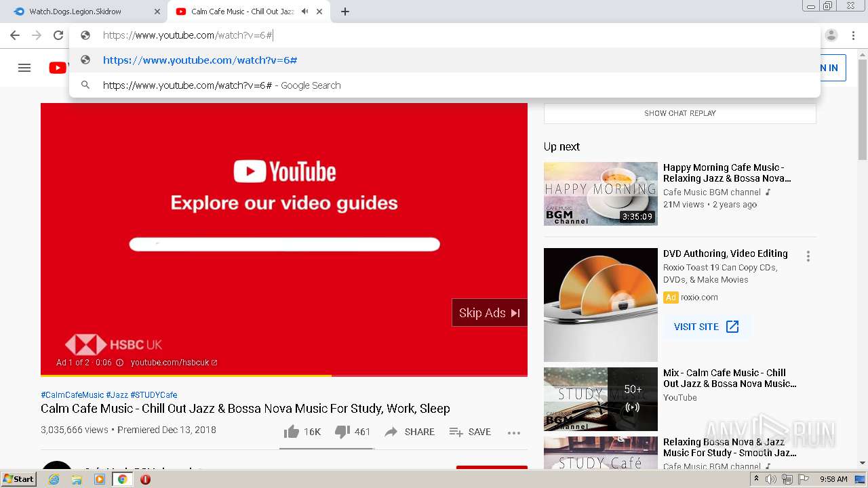
Task: Choose the Google Search suggestion row
Action: coord(444,85)
